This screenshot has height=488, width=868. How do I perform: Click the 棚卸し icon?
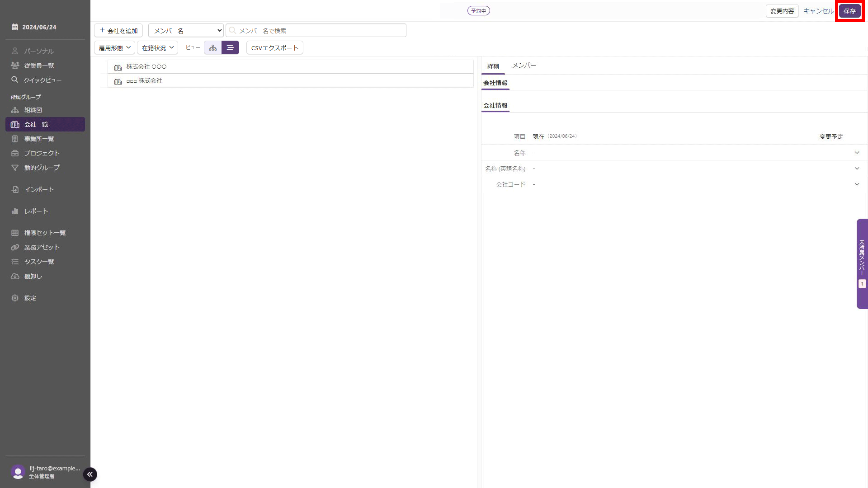[15, 276]
